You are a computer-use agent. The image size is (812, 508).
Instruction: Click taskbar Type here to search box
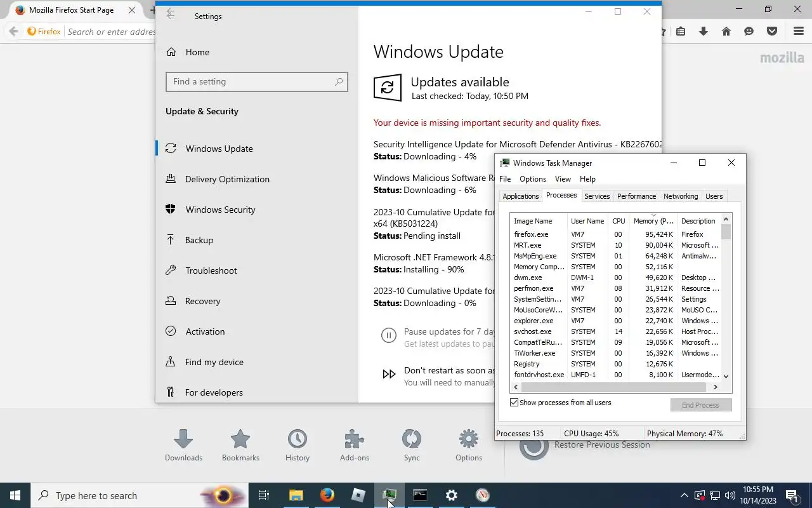pos(140,495)
